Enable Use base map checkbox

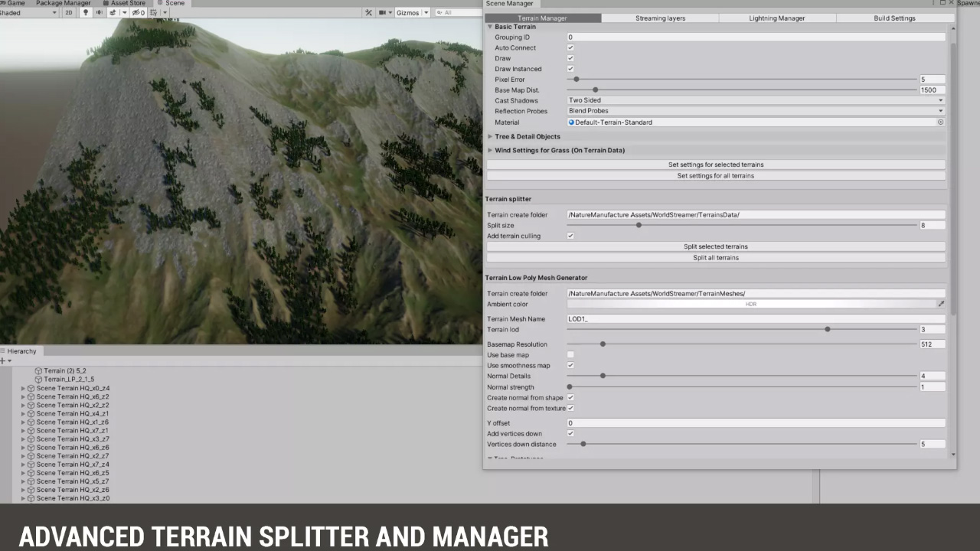coord(570,355)
